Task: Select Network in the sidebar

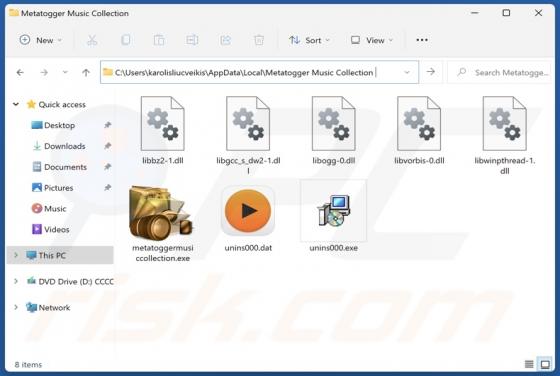Action: click(x=49, y=307)
